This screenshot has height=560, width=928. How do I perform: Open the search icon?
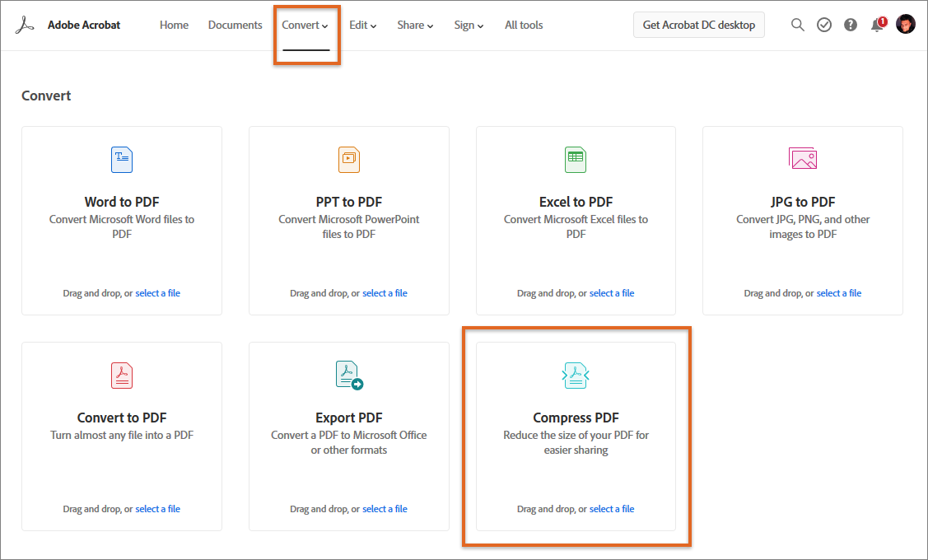coord(797,24)
